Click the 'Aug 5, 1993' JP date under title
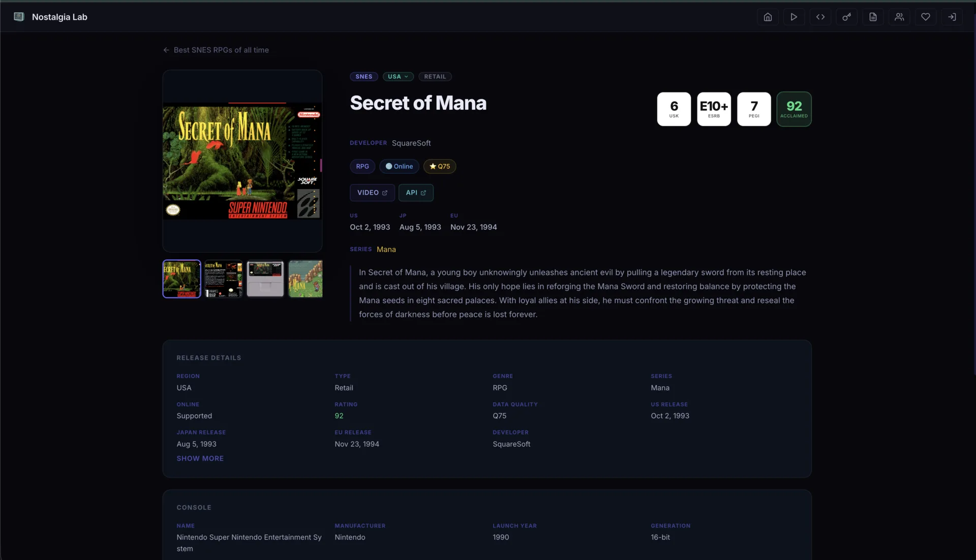 420,227
